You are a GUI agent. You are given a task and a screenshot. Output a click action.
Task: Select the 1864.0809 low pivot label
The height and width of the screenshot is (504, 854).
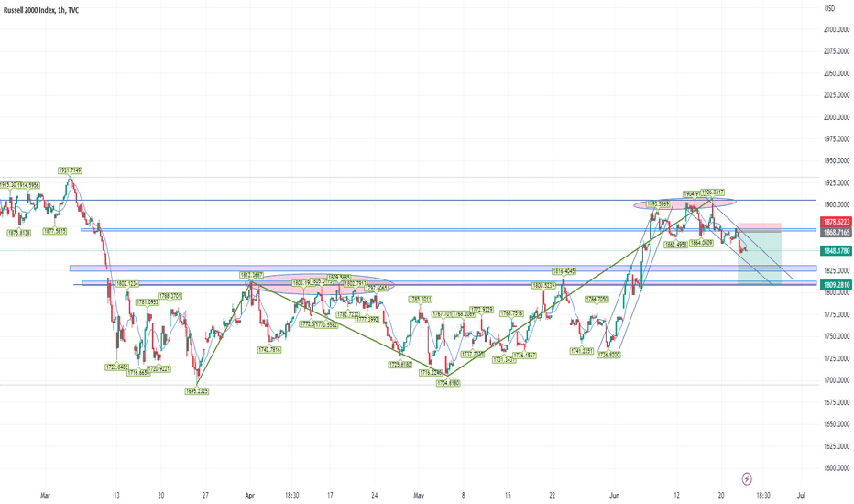(x=701, y=243)
